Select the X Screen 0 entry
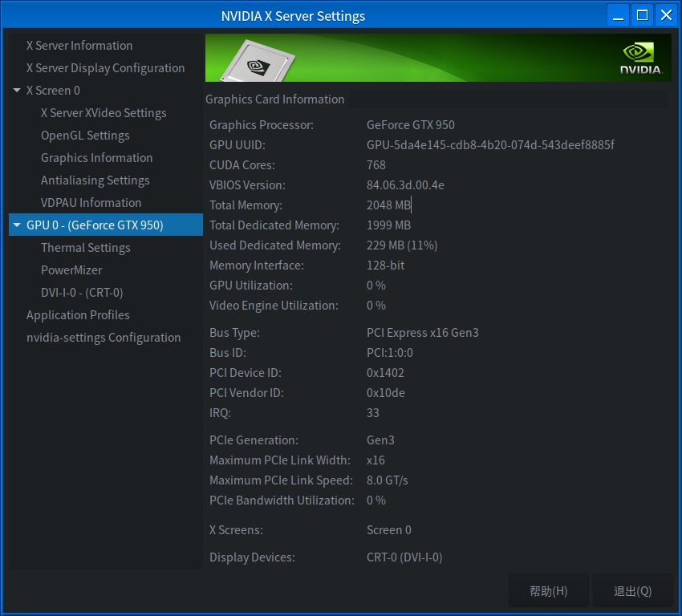Viewport: 682px width, 616px height. coord(53,91)
